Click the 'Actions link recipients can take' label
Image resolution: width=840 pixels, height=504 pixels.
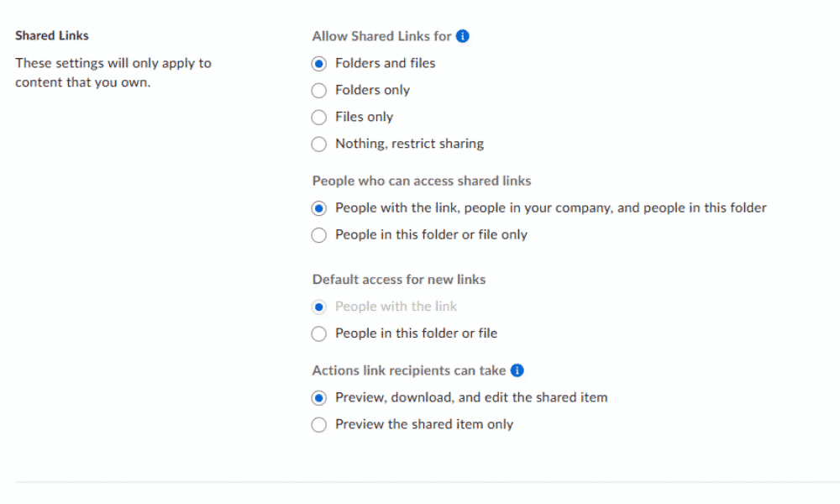pos(409,370)
